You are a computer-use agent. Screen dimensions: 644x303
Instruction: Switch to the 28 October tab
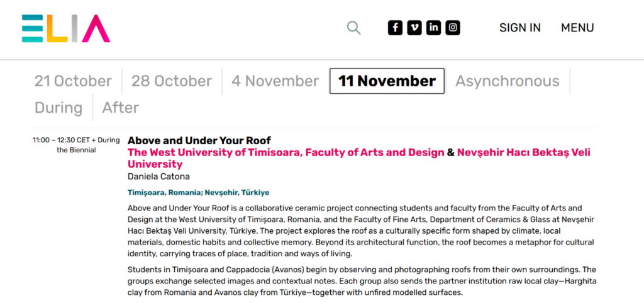172,81
